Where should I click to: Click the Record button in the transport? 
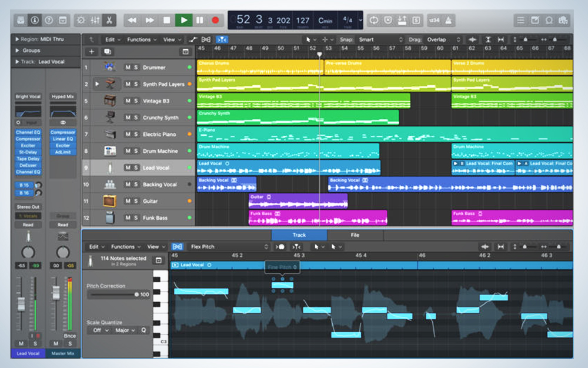[215, 20]
